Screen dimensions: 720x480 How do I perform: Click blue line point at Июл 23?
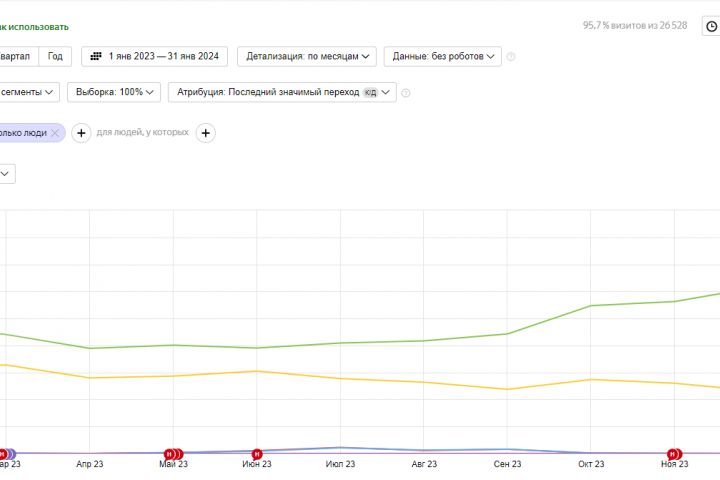pos(340,447)
